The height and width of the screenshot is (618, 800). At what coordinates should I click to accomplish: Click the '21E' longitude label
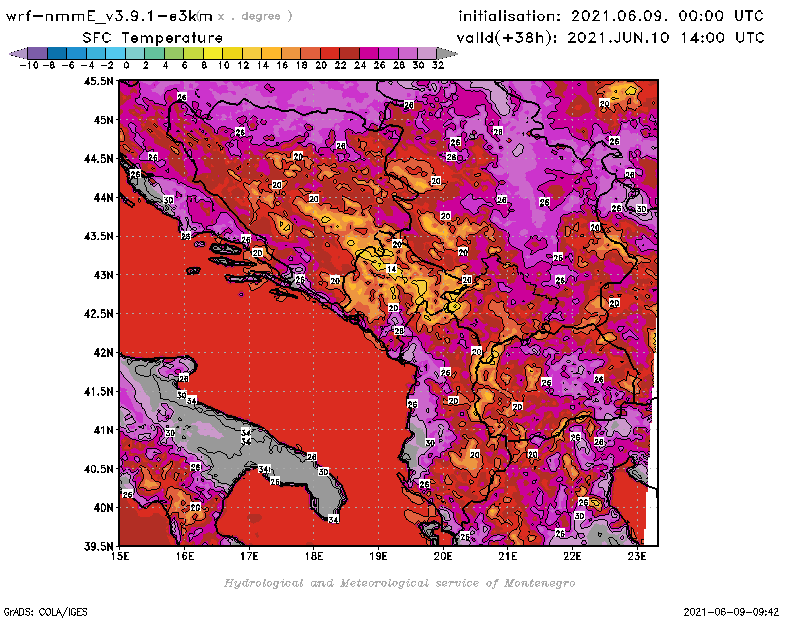(508, 556)
